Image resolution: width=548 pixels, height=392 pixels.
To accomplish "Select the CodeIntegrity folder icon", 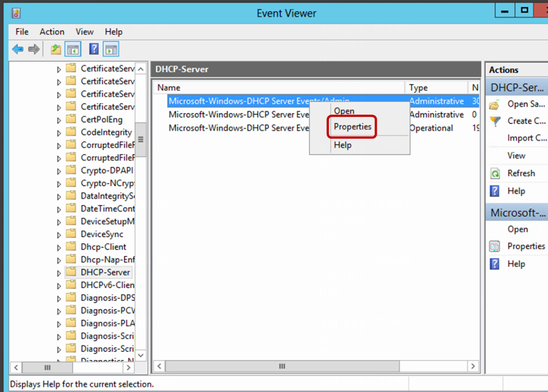I will 71,132.
